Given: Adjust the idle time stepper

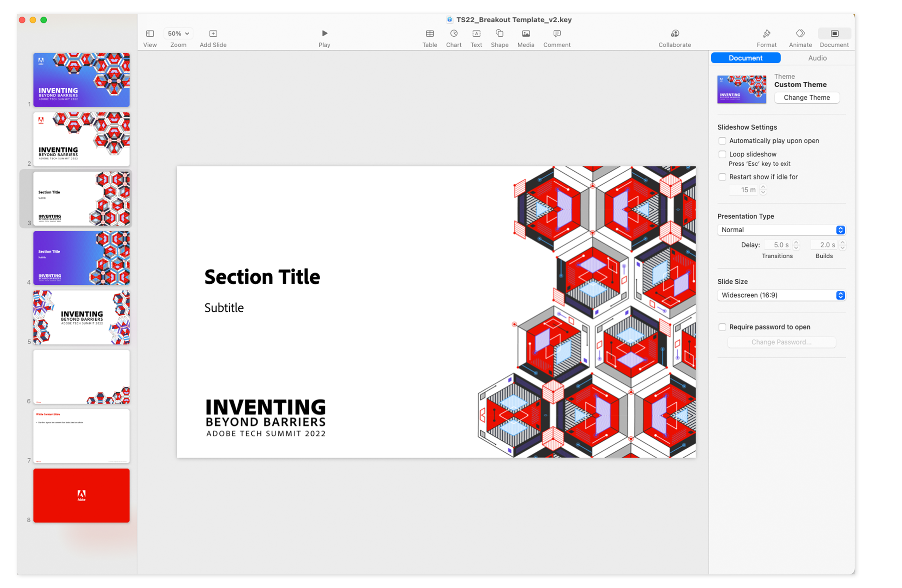Looking at the screenshot, I should tap(763, 190).
